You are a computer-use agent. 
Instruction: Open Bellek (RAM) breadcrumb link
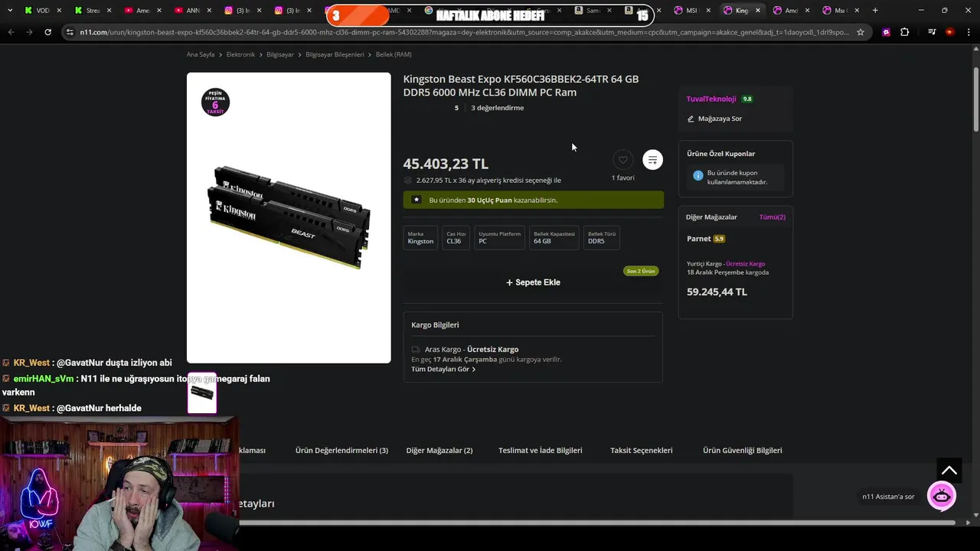click(x=394, y=54)
